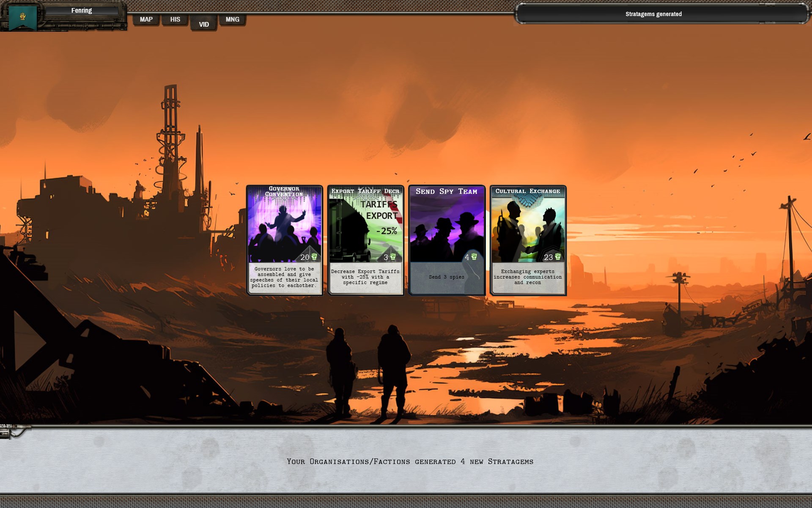This screenshot has height=508, width=812.
Task: Click the fist cost icon on Export Tariff card
Action: click(393, 257)
